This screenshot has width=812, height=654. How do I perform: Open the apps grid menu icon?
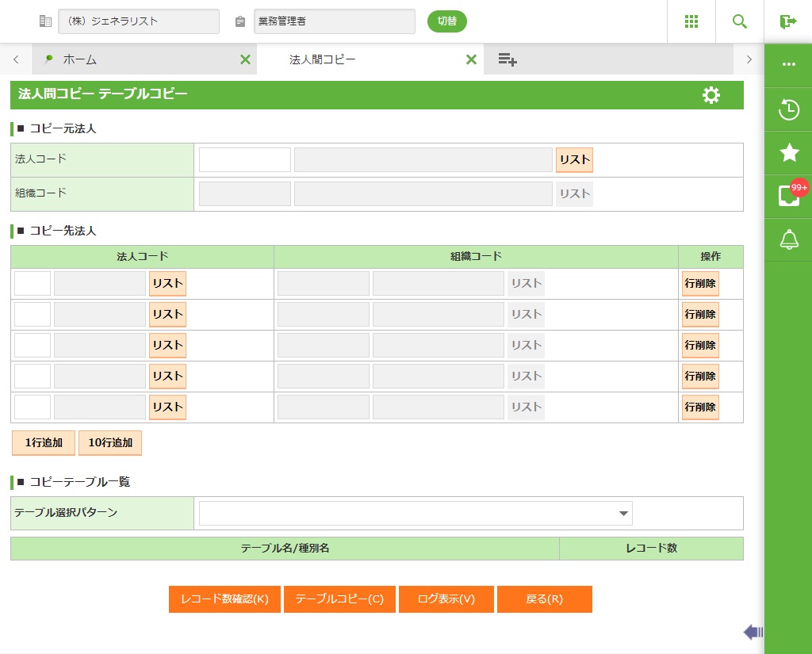click(x=691, y=21)
